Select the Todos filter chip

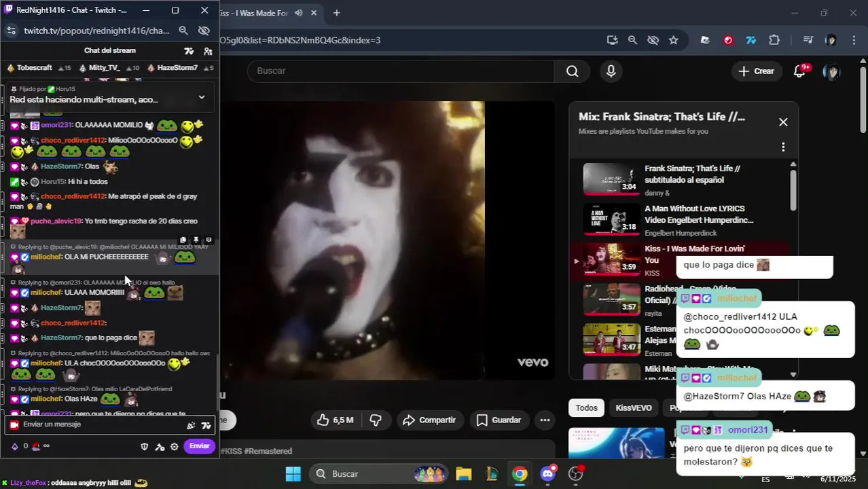point(586,407)
